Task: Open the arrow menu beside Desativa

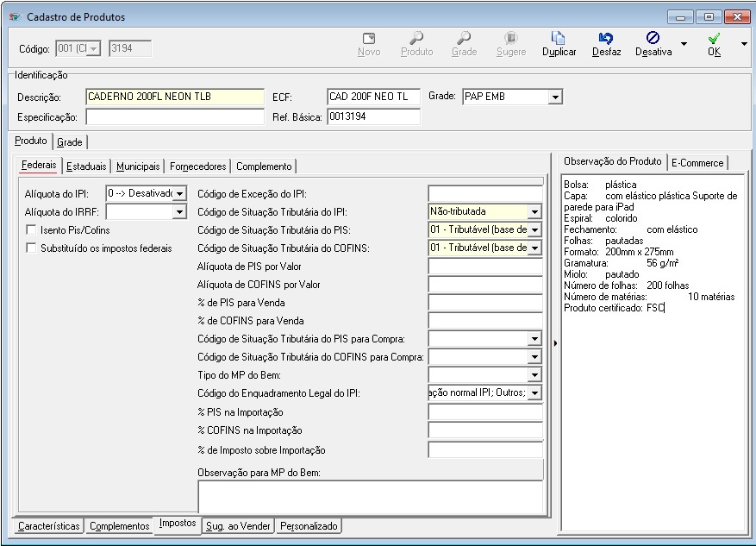Action: (684, 44)
